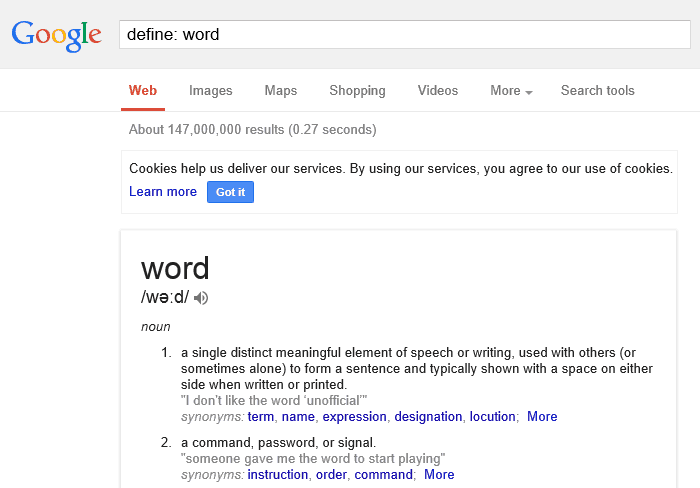Open the 'designation' synonym link
Viewport: 700px width, 488px height.
coord(428,417)
